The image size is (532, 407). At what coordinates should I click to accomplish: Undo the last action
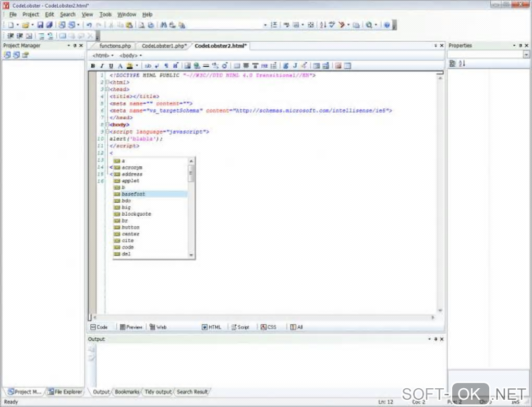[x=89, y=25]
